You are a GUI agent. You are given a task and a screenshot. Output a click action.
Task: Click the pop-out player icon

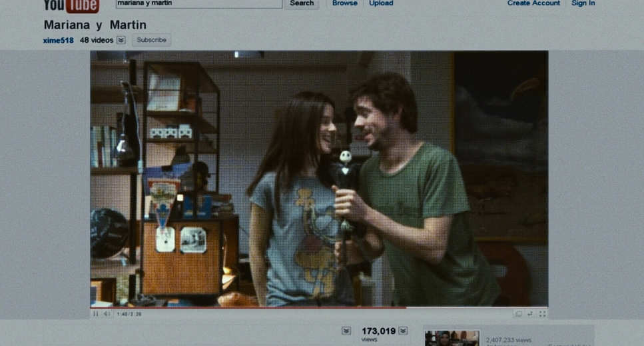click(530, 314)
